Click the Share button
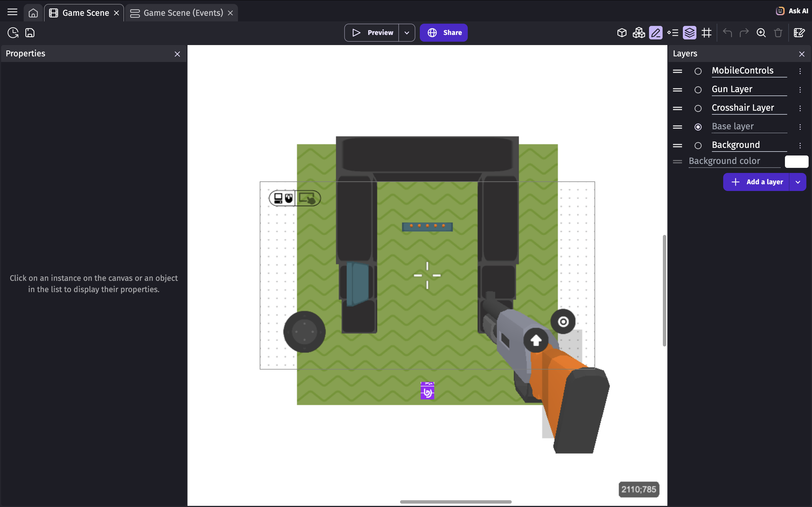The width and height of the screenshot is (812, 507). [x=443, y=32]
